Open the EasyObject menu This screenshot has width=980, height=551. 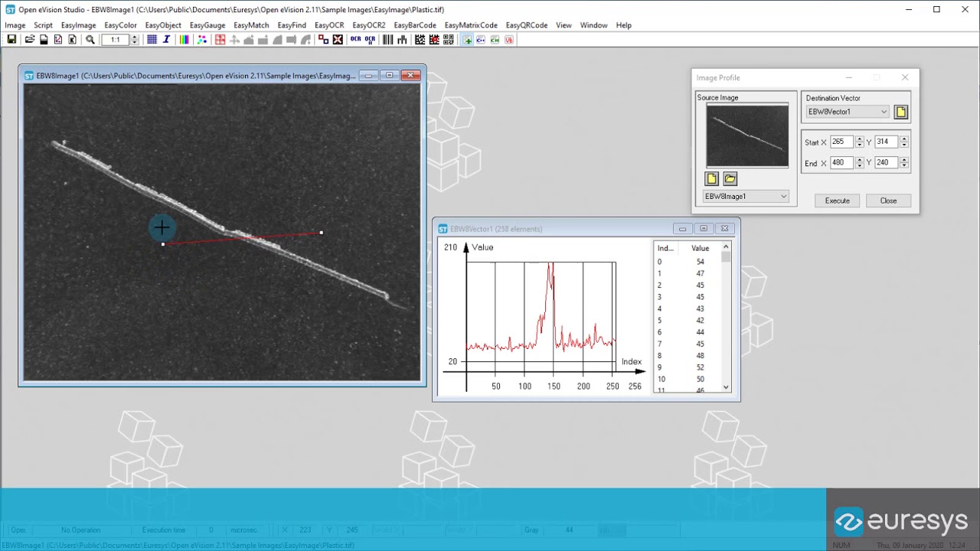163,25
